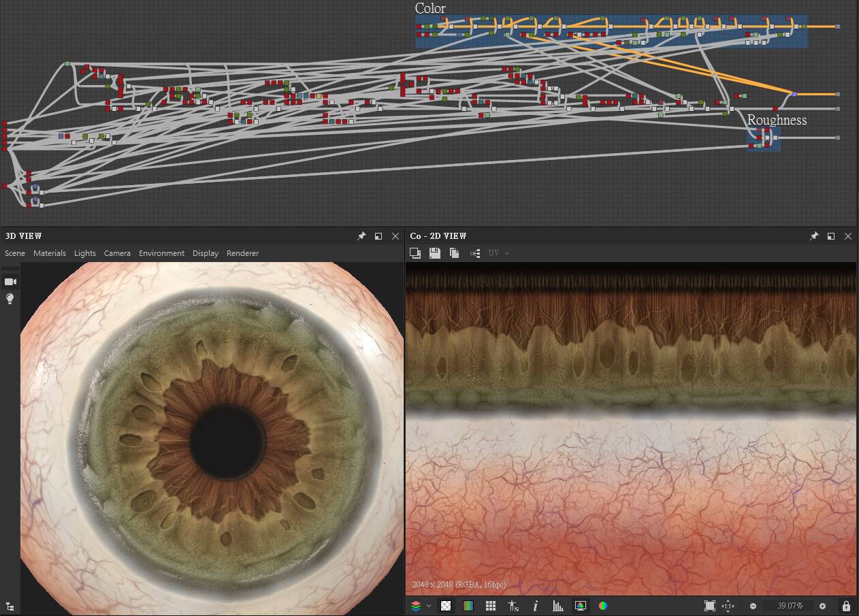Toggle the light bulb icon in 3D View
This screenshot has width=859, height=616.
10,299
